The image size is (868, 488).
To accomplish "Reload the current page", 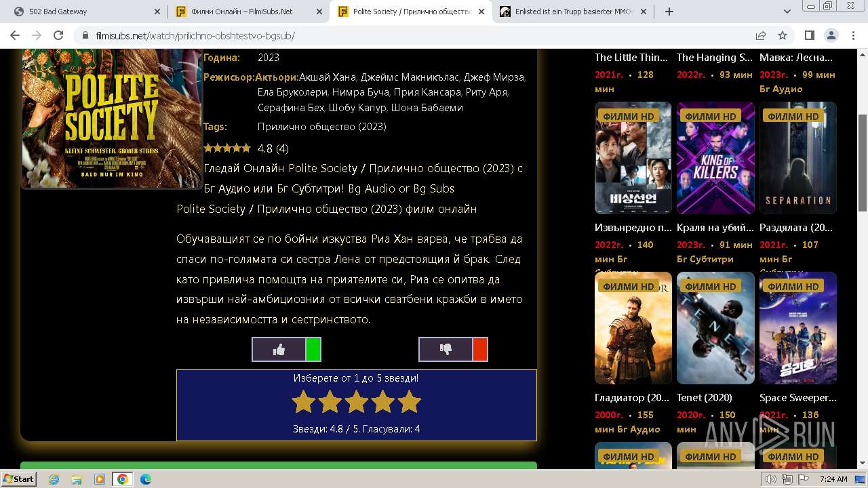I will pyautogui.click(x=58, y=35).
